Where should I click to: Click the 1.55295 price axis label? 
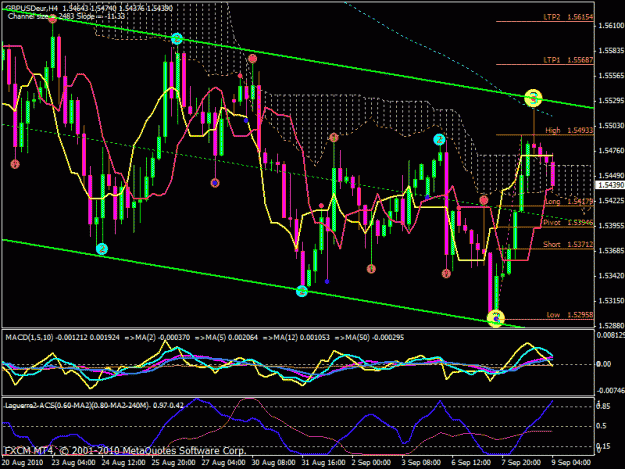click(611, 100)
